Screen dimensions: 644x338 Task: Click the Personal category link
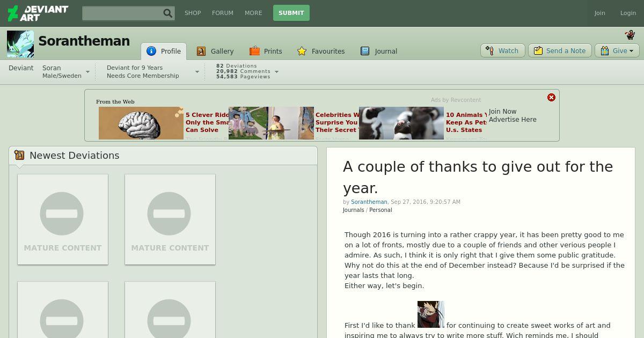point(380,210)
